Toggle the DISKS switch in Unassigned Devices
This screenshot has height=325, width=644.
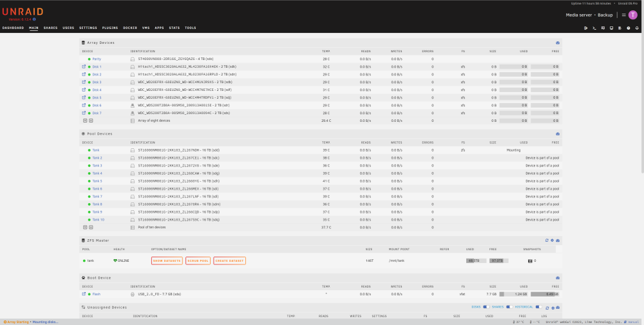tap(487, 307)
